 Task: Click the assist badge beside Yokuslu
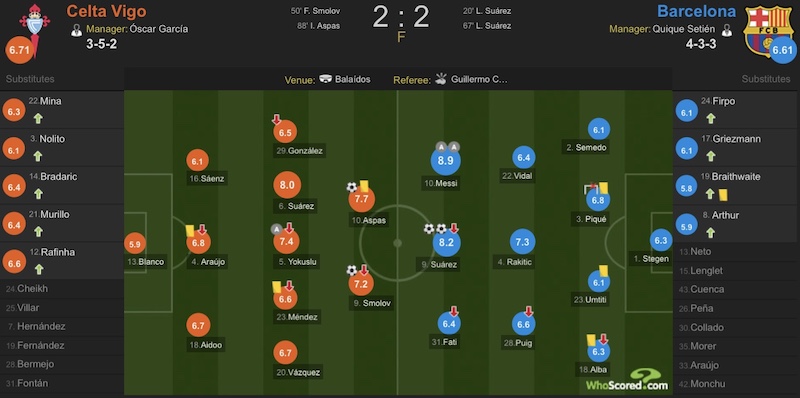277,229
